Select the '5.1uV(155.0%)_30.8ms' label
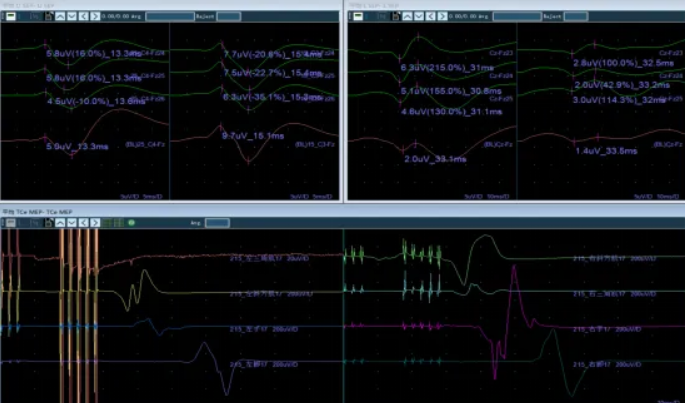 click(x=451, y=91)
